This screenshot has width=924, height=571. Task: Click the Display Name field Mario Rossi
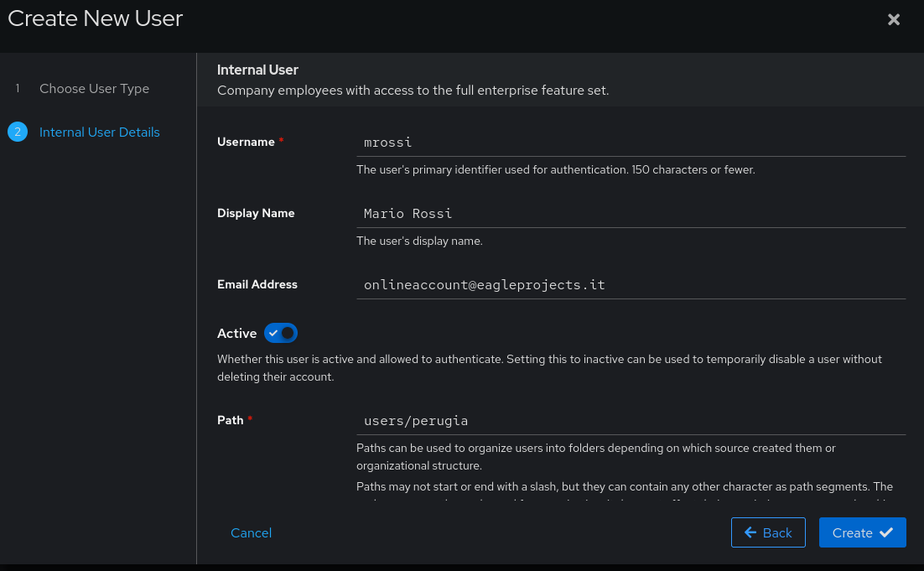tap(631, 214)
